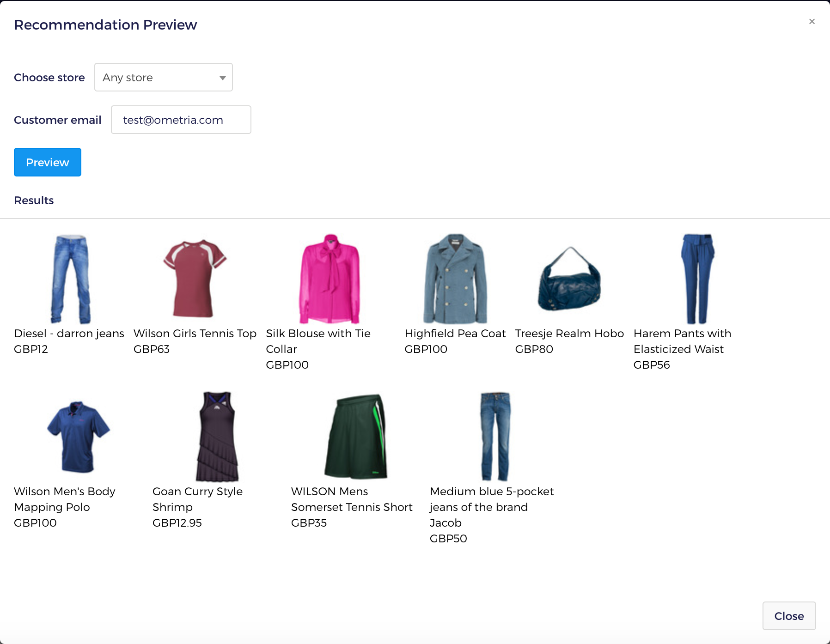830x644 pixels.
Task: Open the Choose store dropdown
Action: coord(164,77)
